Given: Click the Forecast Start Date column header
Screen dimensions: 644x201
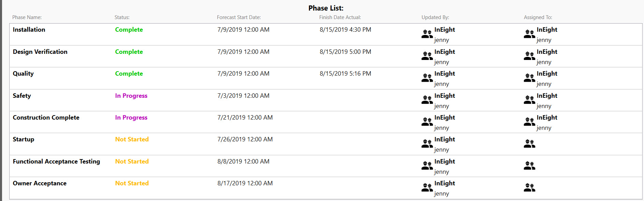Looking at the screenshot, I should [239, 17].
